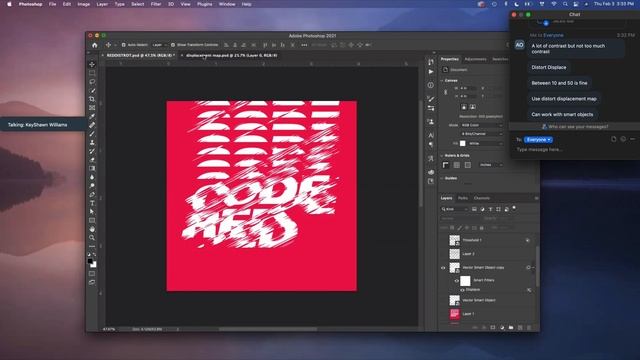Select the Lasso tool
Viewport: 640px width, 360px height.
[x=92, y=82]
